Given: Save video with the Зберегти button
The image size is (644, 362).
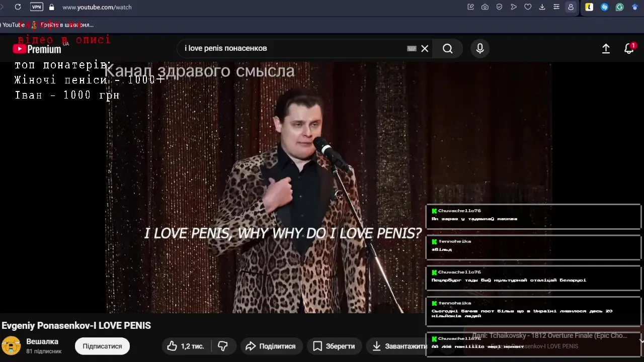Looking at the screenshot, I should coord(334,346).
